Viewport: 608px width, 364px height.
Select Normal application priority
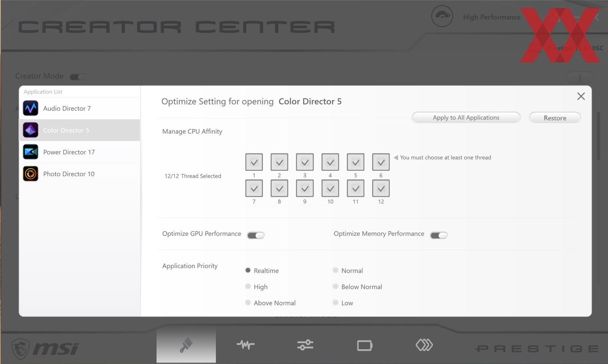[335, 270]
